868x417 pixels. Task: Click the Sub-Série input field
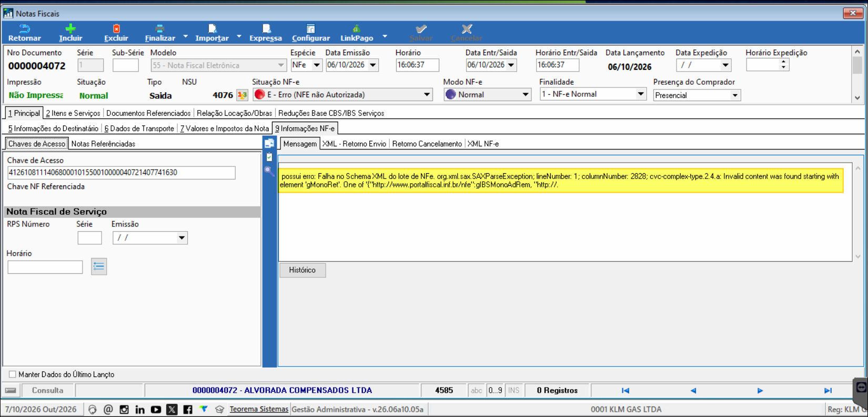(x=126, y=65)
